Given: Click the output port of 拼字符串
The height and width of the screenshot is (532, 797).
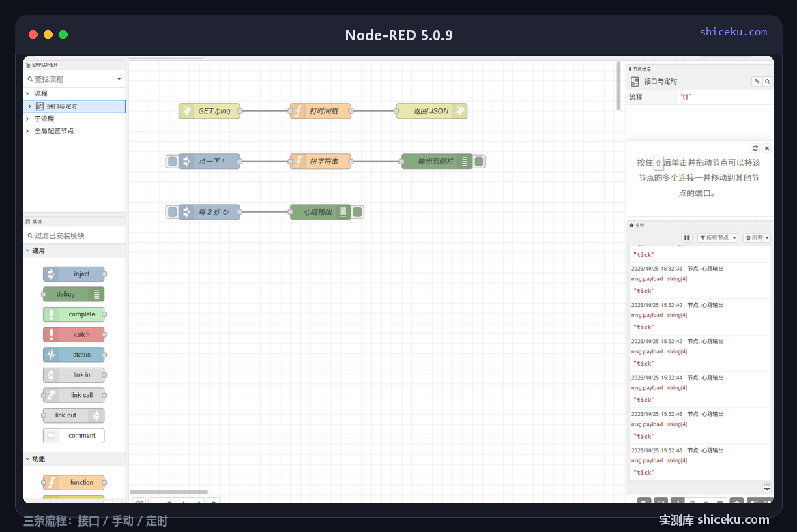Looking at the screenshot, I should pos(351,162).
